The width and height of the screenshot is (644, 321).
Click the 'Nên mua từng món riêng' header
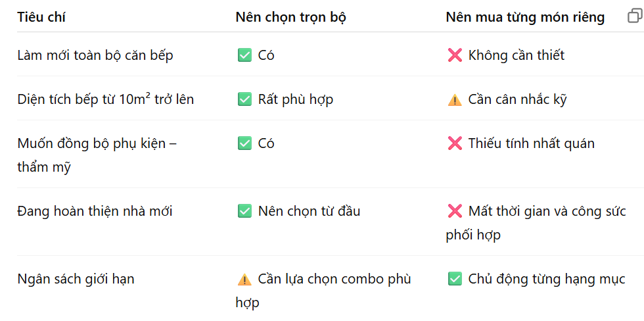[525, 17]
